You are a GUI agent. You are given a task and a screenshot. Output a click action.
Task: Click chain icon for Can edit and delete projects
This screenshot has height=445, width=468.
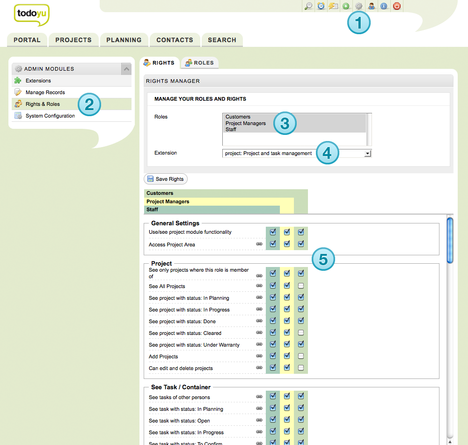259,367
